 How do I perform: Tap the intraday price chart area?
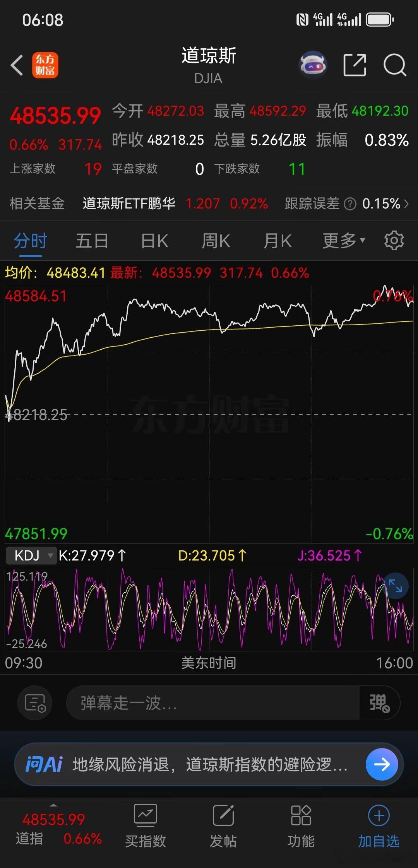coord(209,414)
